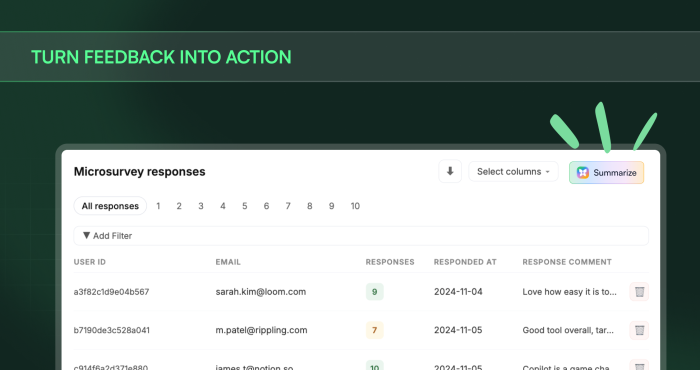Click the RESPONSE COMMENT column header
This screenshot has height=370, width=700.
coord(567,262)
